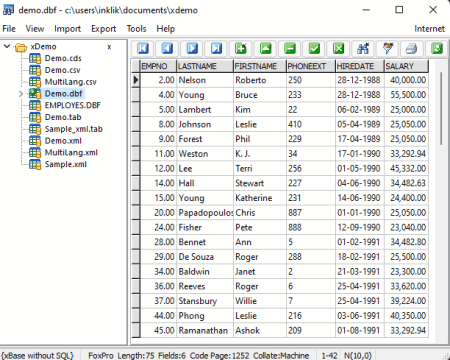Click the xDemo folder icon
450x360 pixels.
tap(21, 47)
